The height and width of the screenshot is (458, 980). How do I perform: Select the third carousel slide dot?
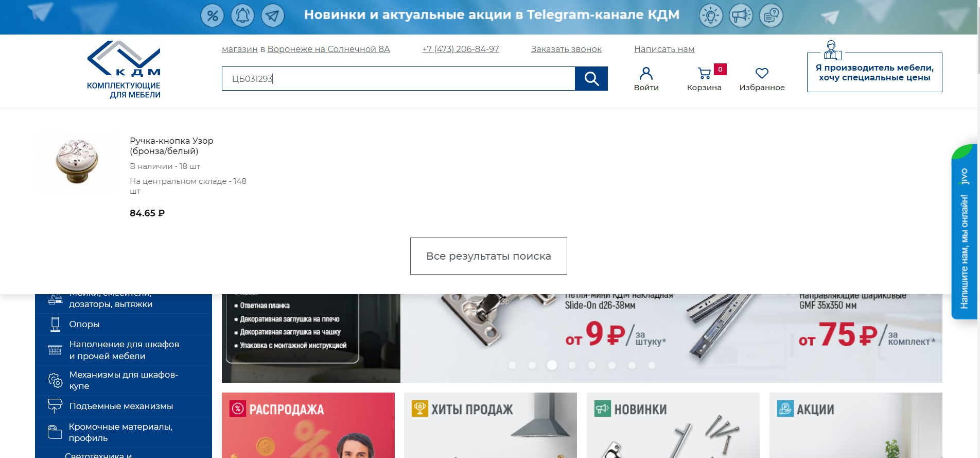(x=552, y=365)
